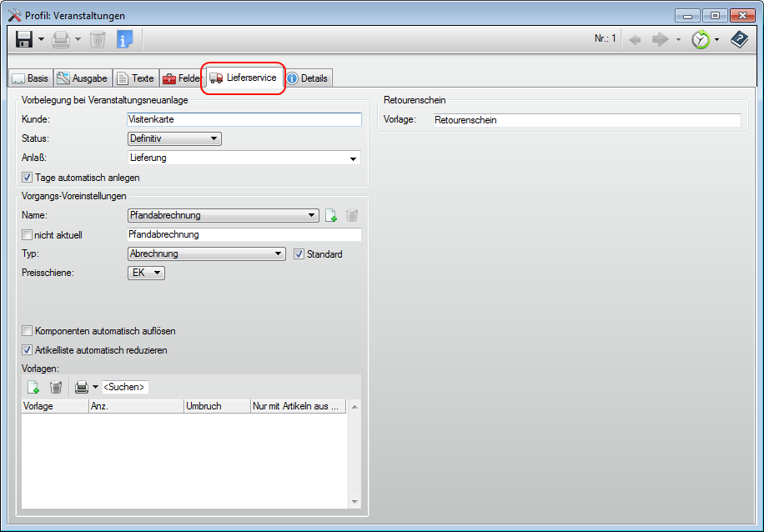764x532 pixels.
Task: Click the blue info icon in toolbar
Action: pos(124,39)
